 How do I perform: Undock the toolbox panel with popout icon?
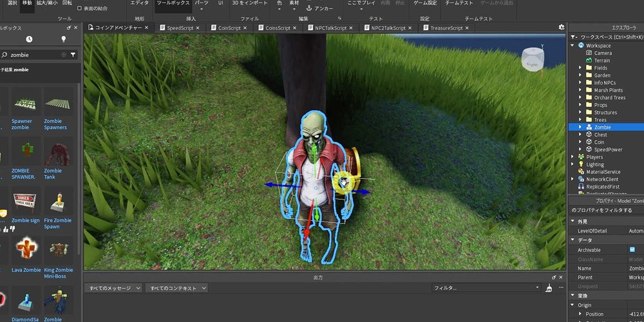[69, 28]
